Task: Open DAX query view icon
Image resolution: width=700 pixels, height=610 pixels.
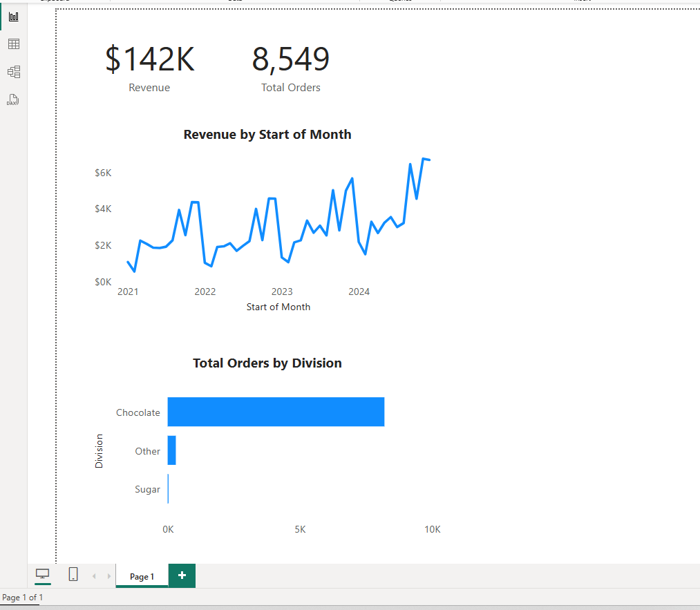Action: 13,99
